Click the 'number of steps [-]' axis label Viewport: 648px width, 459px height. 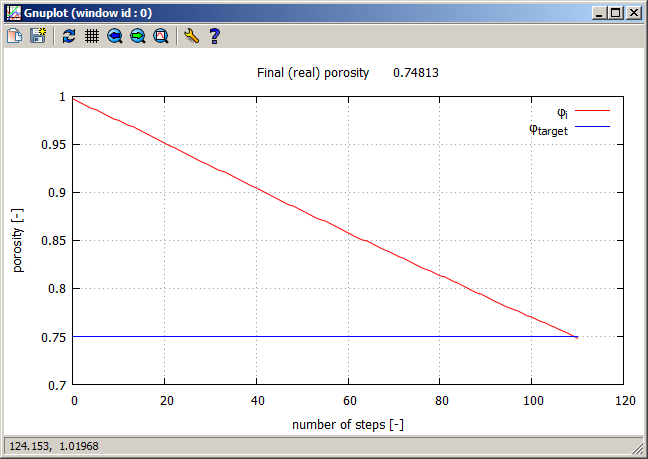pos(348,424)
